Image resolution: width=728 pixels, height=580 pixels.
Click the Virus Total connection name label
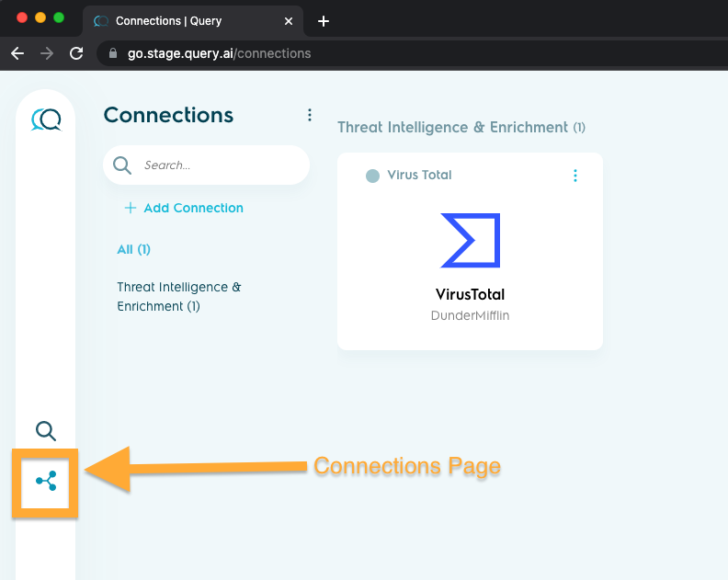click(420, 175)
